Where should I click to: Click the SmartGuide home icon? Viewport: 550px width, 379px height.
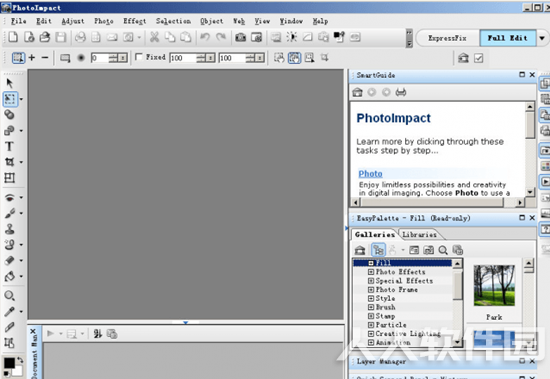[x=357, y=92]
